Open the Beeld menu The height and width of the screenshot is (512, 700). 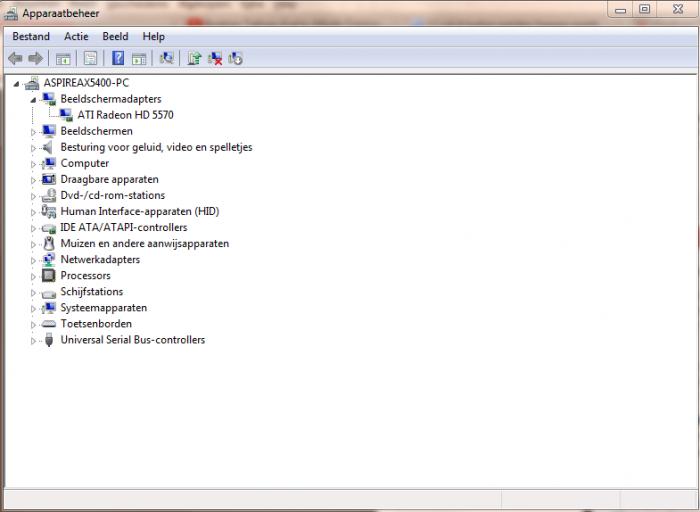115,37
